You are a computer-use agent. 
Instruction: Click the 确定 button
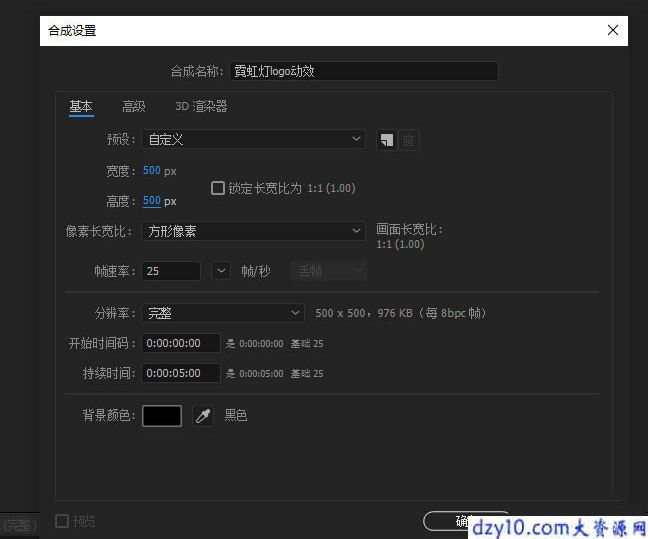pyautogui.click(x=466, y=521)
